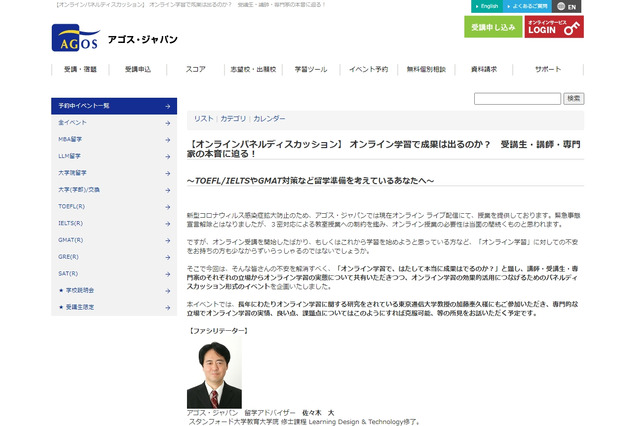Open 受講申込 menu
640x426 pixels.
click(x=138, y=69)
